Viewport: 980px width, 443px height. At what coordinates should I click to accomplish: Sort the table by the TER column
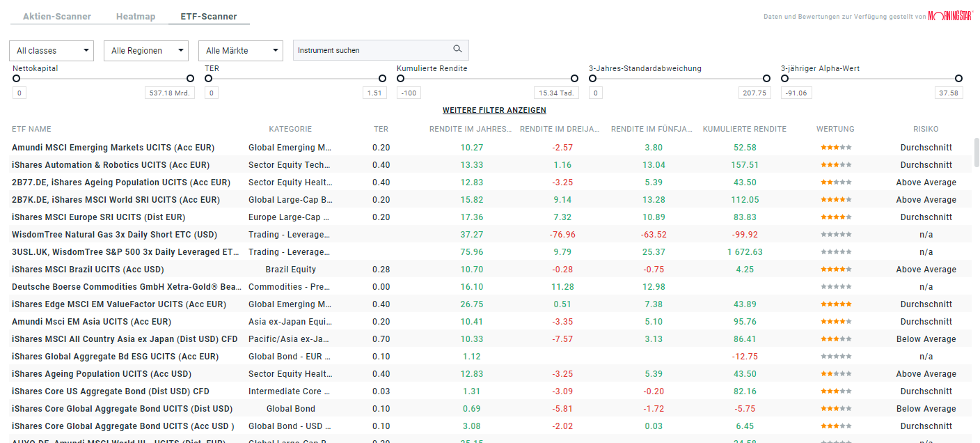pos(381,129)
